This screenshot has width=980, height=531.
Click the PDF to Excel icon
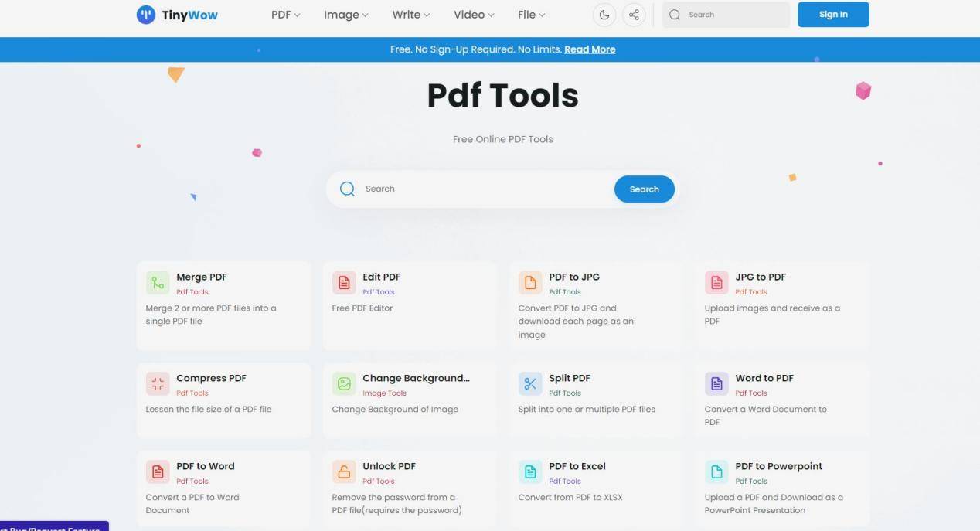(530, 472)
